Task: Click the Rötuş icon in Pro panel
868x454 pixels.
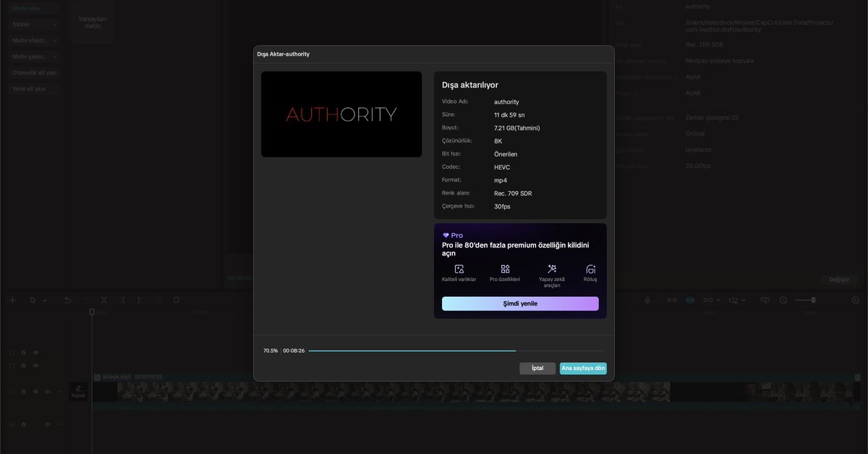Action: [x=591, y=269]
